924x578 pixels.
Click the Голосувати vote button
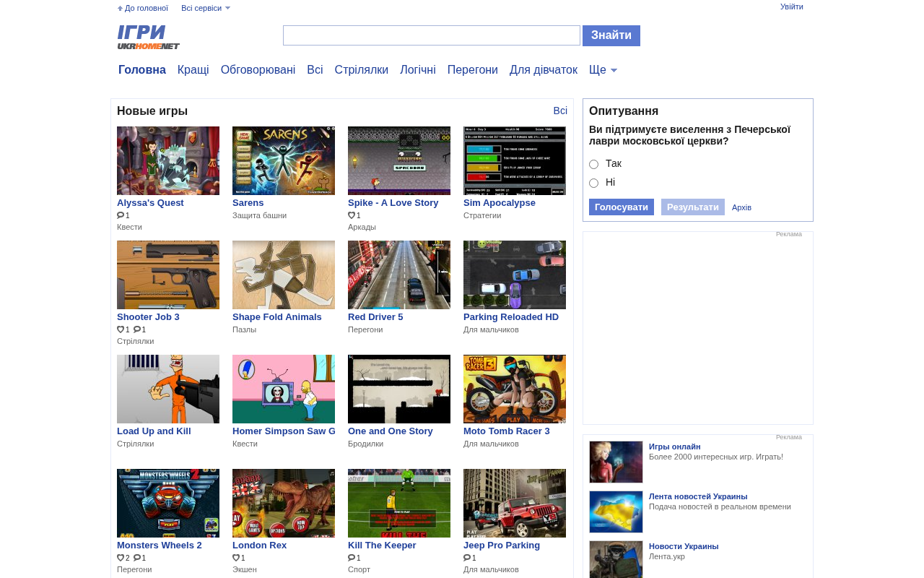(622, 207)
